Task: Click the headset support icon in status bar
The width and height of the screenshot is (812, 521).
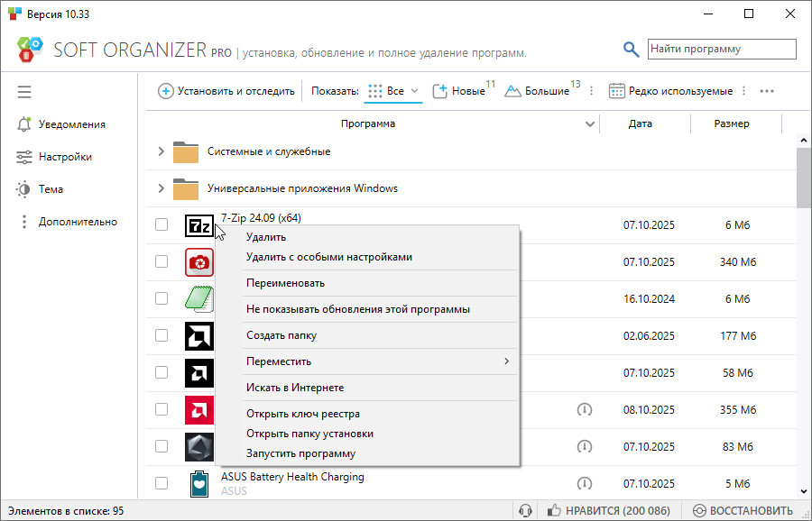Action: tap(525, 511)
